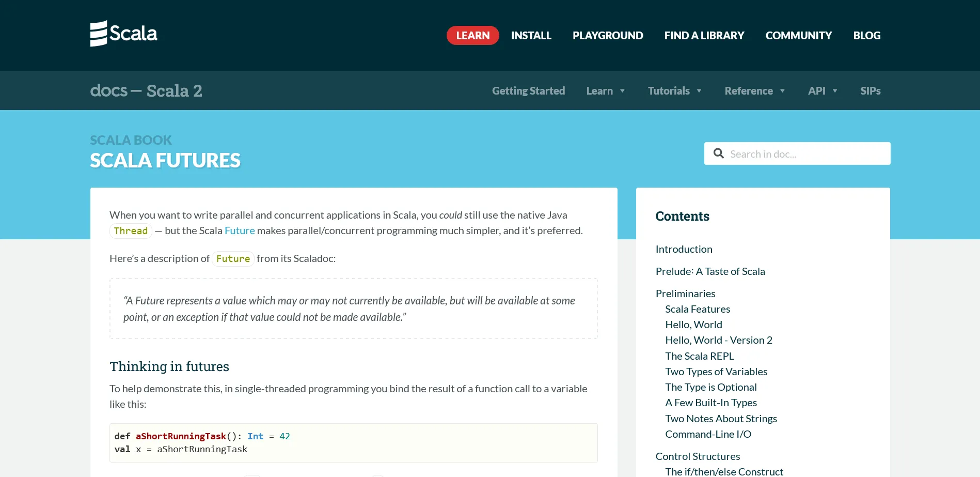Open Two Types of Variables

tap(716, 372)
